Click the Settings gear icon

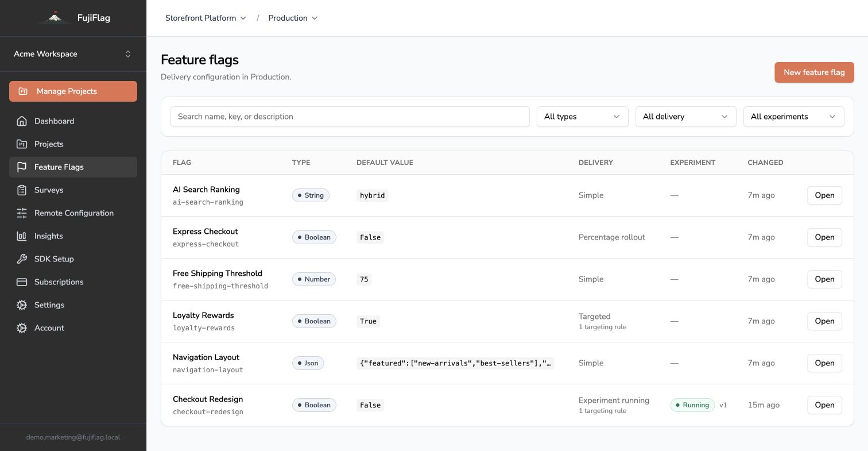[22, 305]
